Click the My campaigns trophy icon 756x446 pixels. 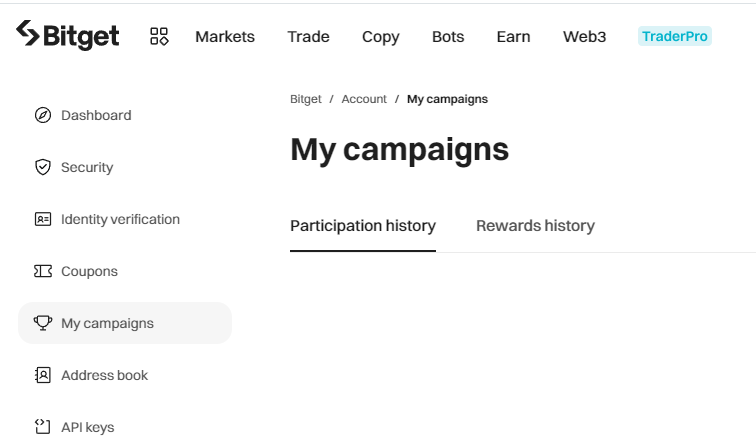pos(42,323)
